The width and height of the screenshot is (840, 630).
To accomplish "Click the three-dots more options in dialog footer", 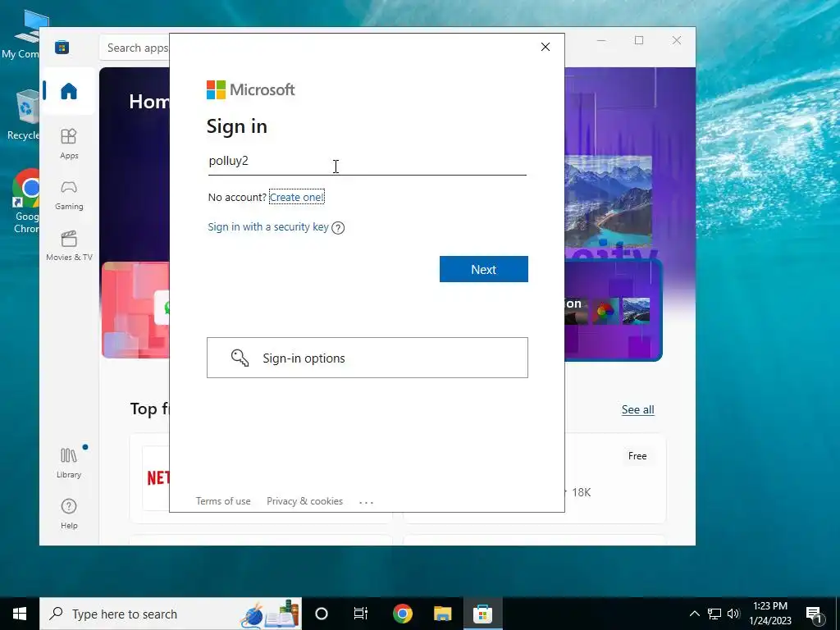I will pyautogui.click(x=367, y=502).
